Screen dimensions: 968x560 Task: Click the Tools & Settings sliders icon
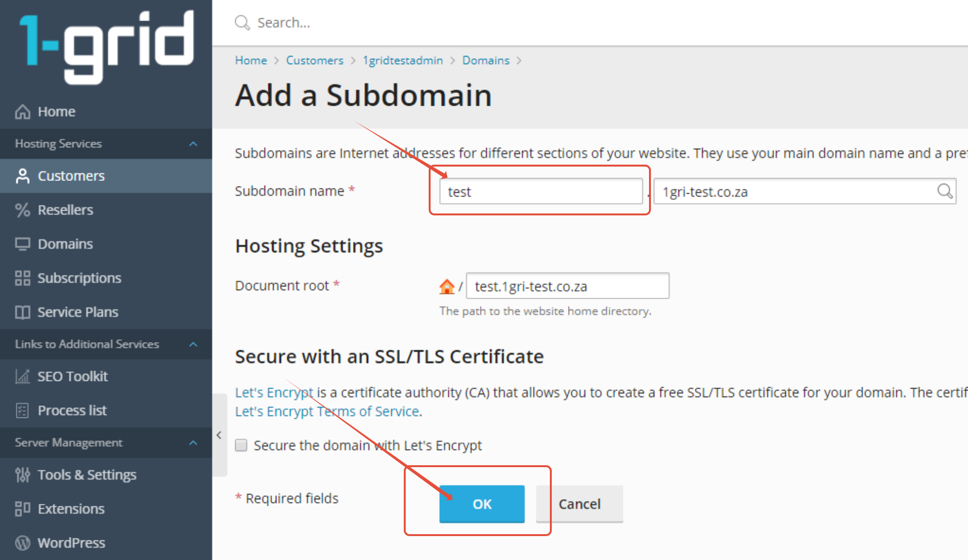click(23, 475)
